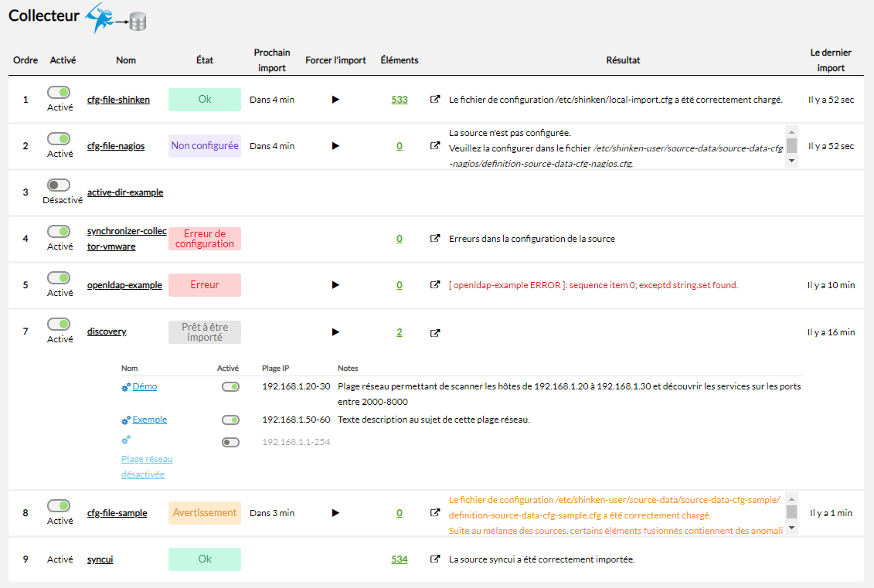
Task: Click the gears icon beside Exemple
Action: point(126,420)
